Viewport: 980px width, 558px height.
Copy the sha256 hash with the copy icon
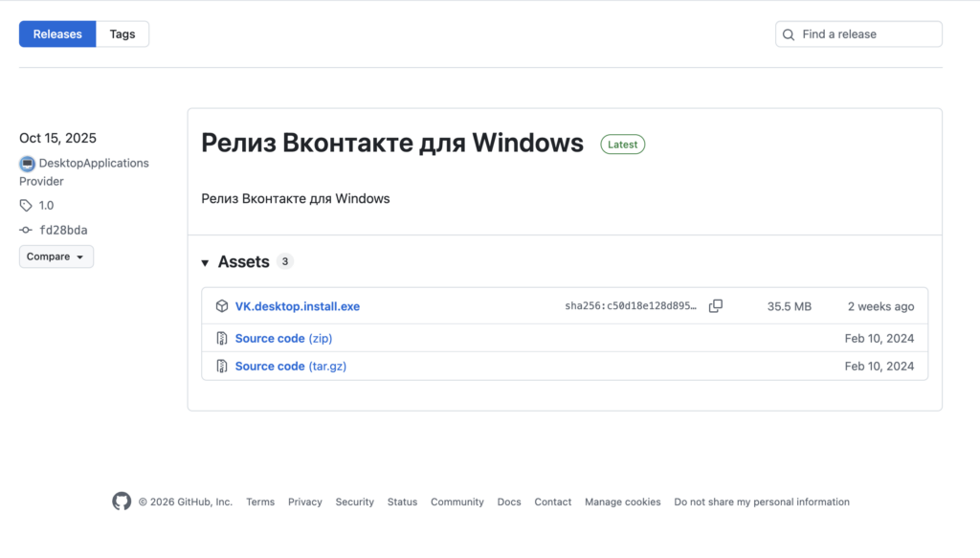click(x=716, y=306)
